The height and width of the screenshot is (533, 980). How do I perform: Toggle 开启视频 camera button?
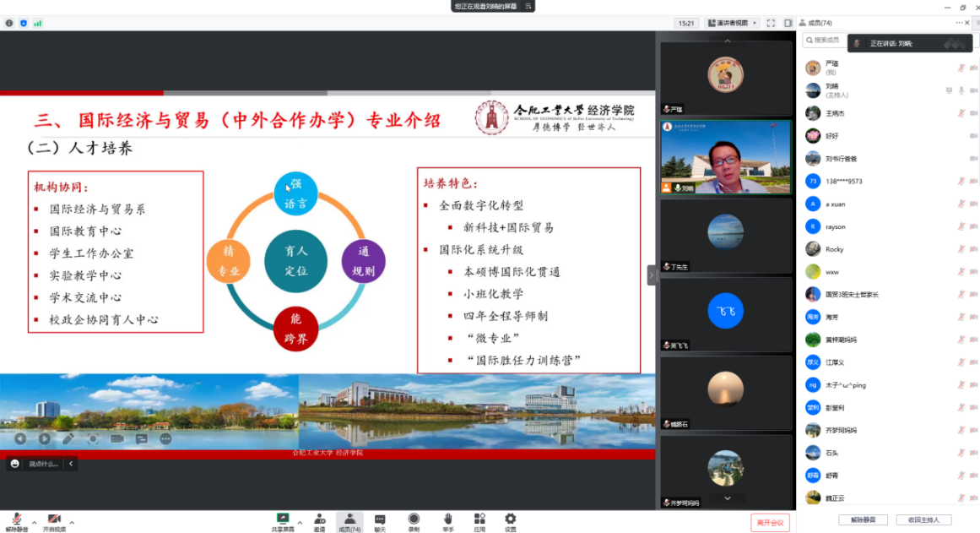(55, 519)
